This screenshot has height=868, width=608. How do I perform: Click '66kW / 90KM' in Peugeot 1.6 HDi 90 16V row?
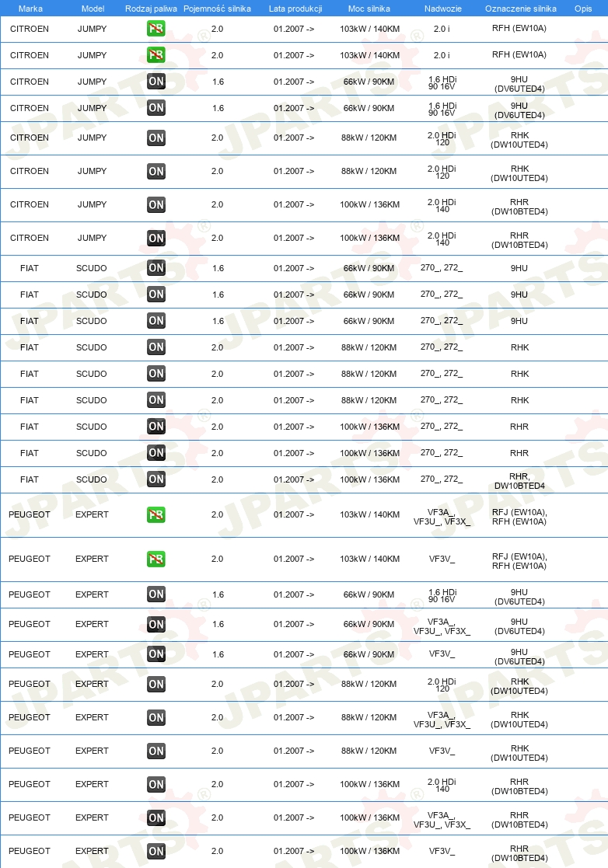(x=369, y=594)
